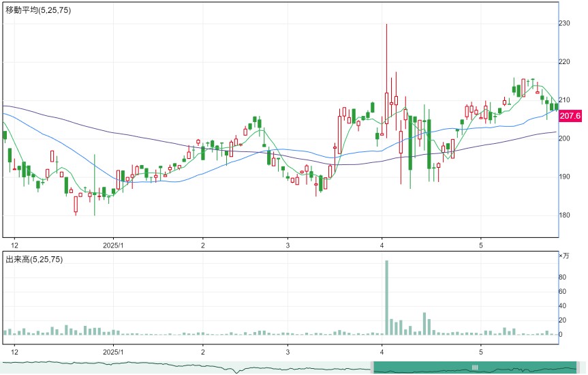Image resolution: width=588 pixels, height=375 pixels.
Task: Click the 移動平均(5,25,75) indicator label
Action: click(x=38, y=10)
